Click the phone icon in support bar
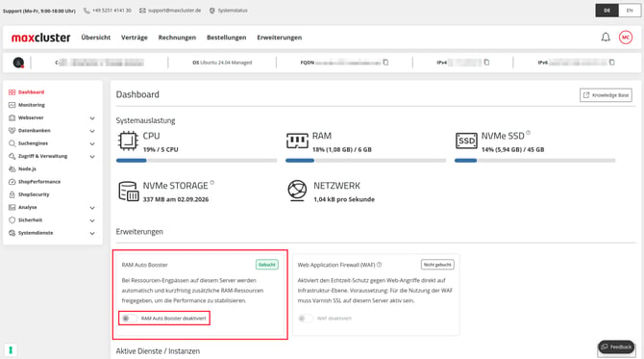644x359 pixels. [87, 11]
